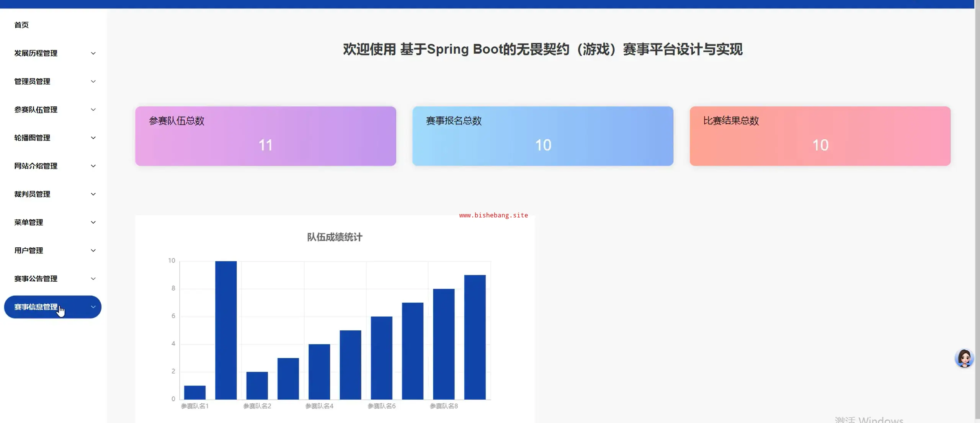Click the page vertical scrollbar
This screenshot has width=980, height=423.
coord(977,191)
